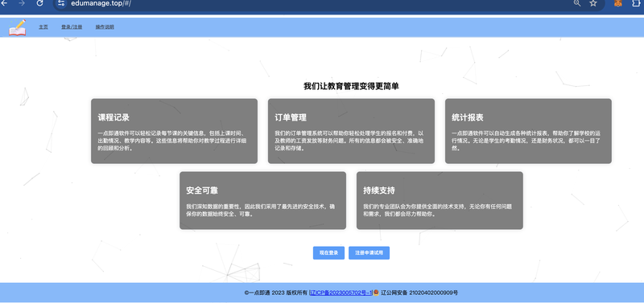Open the 登录/注册 navigation link

[x=72, y=27]
